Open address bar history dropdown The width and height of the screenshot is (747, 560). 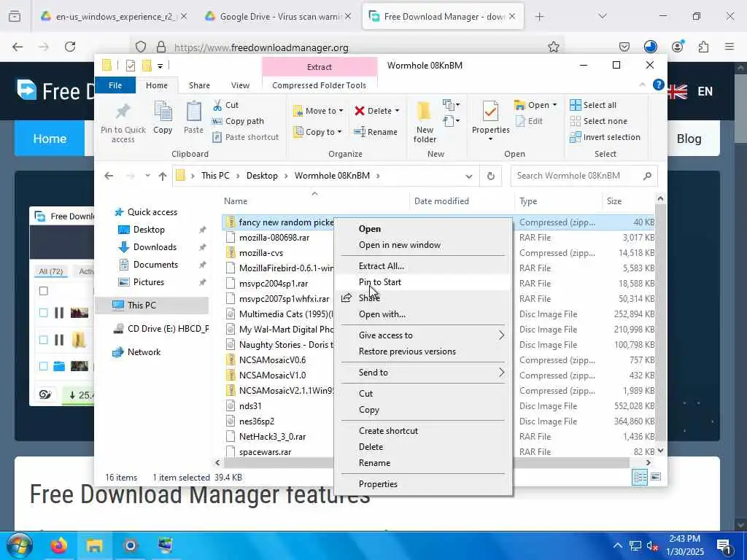469,176
